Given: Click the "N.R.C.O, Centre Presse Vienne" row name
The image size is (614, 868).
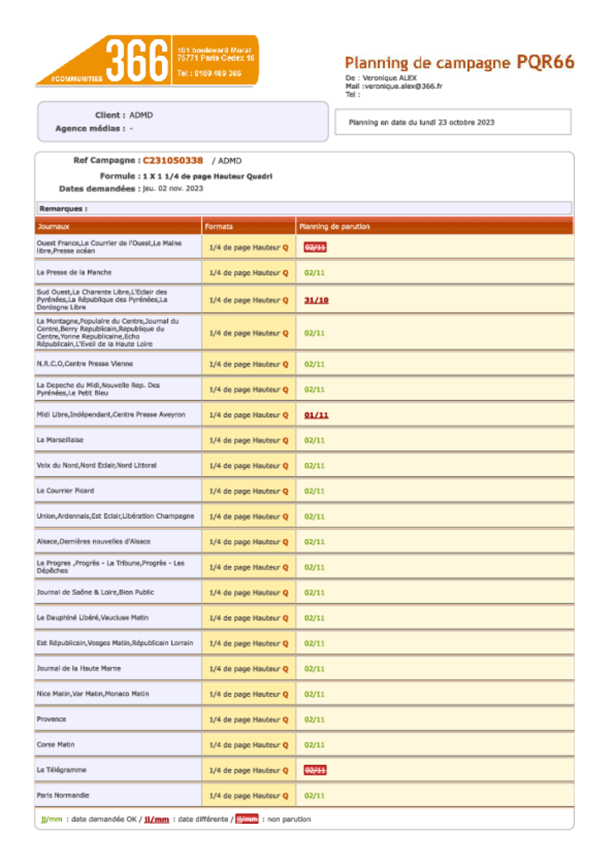Looking at the screenshot, I should pyautogui.click(x=85, y=364).
